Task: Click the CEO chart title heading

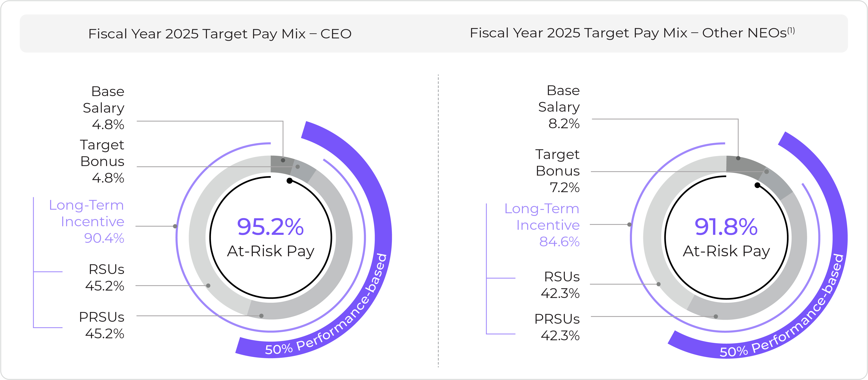Action: [220, 34]
